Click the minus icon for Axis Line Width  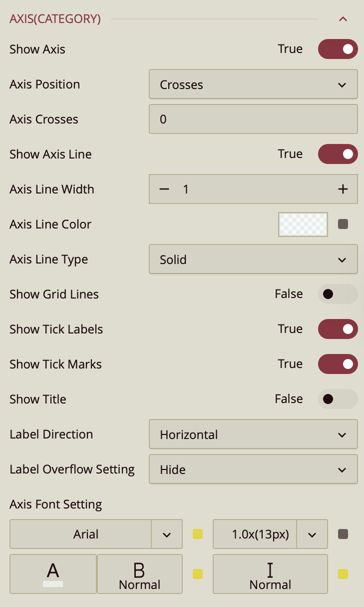[x=164, y=189]
